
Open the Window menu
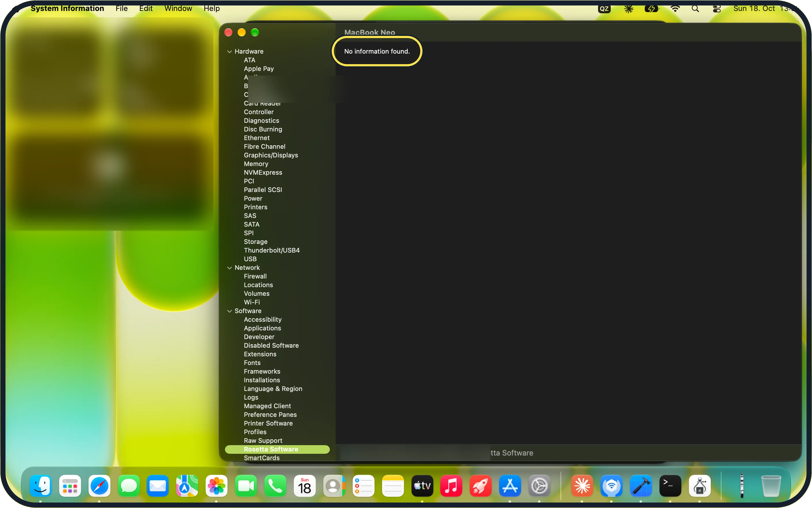click(x=178, y=8)
